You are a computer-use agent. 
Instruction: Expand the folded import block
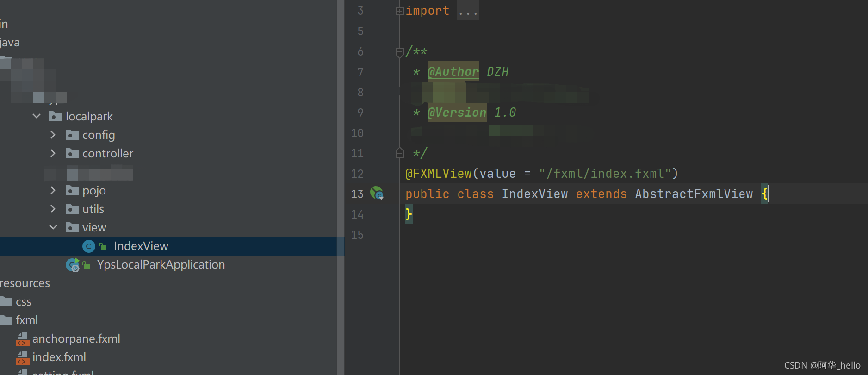400,11
